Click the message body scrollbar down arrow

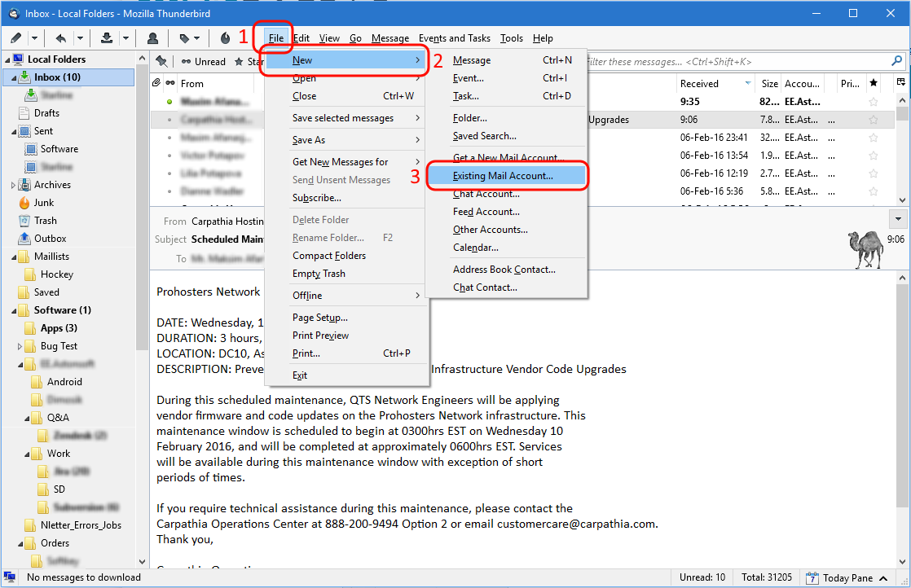(902, 562)
